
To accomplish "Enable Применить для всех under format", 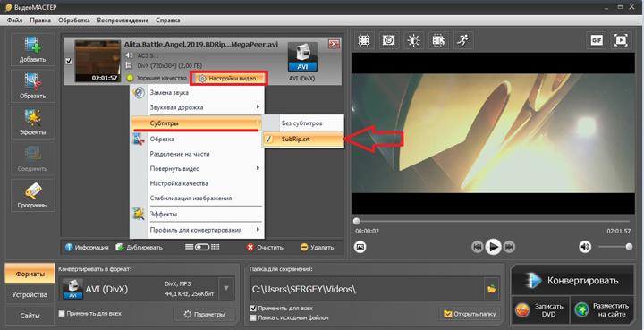I will tap(62, 314).
